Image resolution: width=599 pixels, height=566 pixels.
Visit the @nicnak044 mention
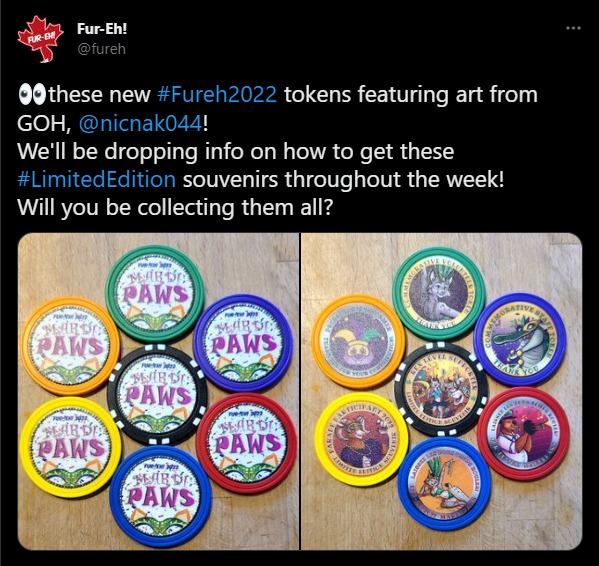tap(141, 123)
